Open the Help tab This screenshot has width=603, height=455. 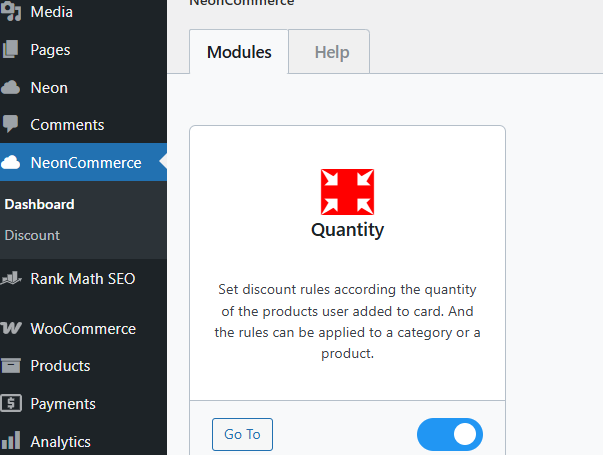point(329,52)
